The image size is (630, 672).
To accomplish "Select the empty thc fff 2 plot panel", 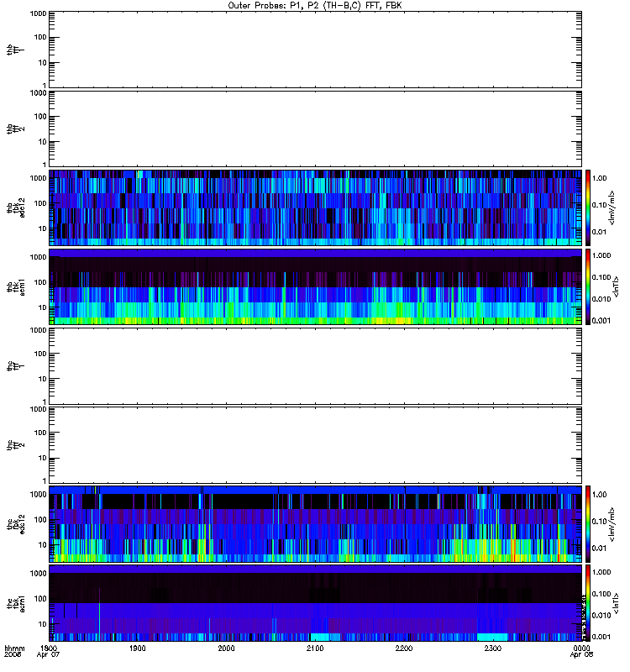I will (x=316, y=445).
